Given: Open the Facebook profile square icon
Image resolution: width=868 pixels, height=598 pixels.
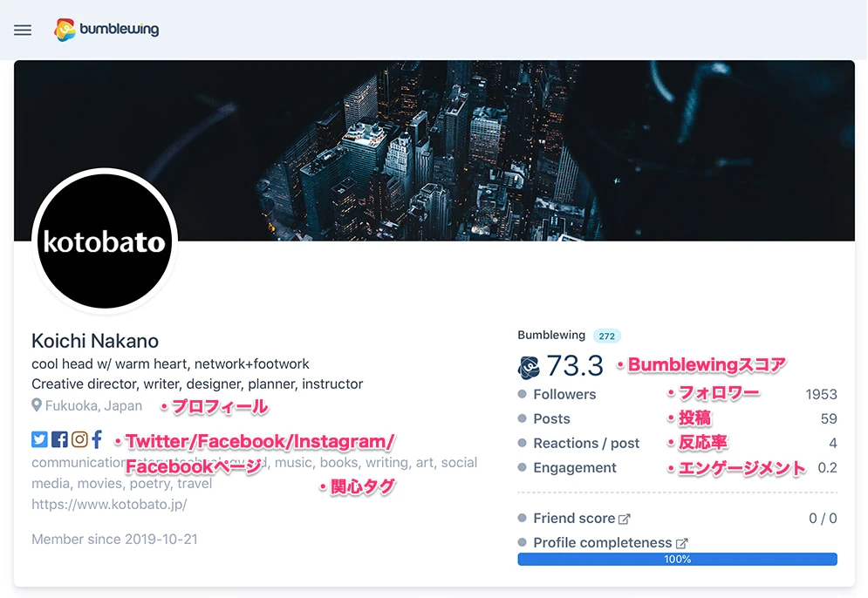Looking at the screenshot, I should coord(59,439).
